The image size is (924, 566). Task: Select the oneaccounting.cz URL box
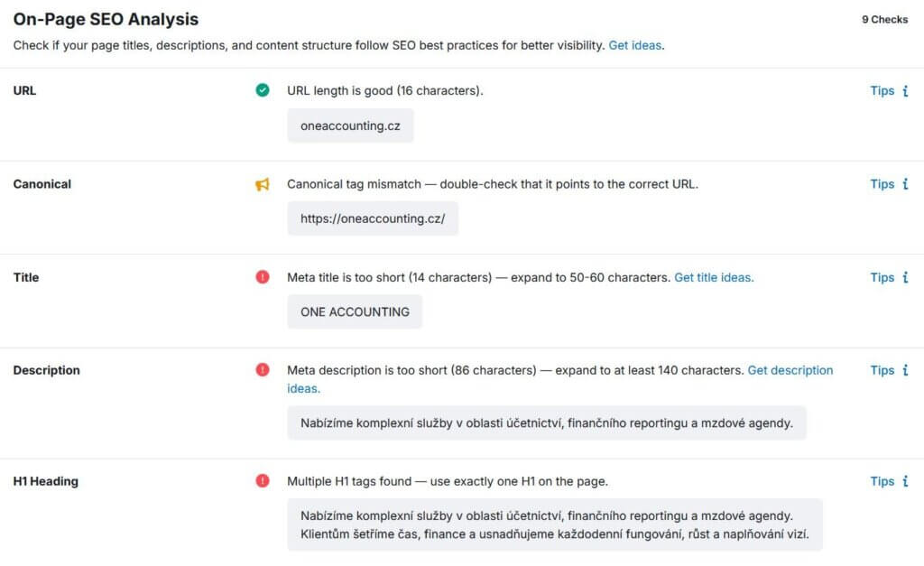[x=350, y=125]
